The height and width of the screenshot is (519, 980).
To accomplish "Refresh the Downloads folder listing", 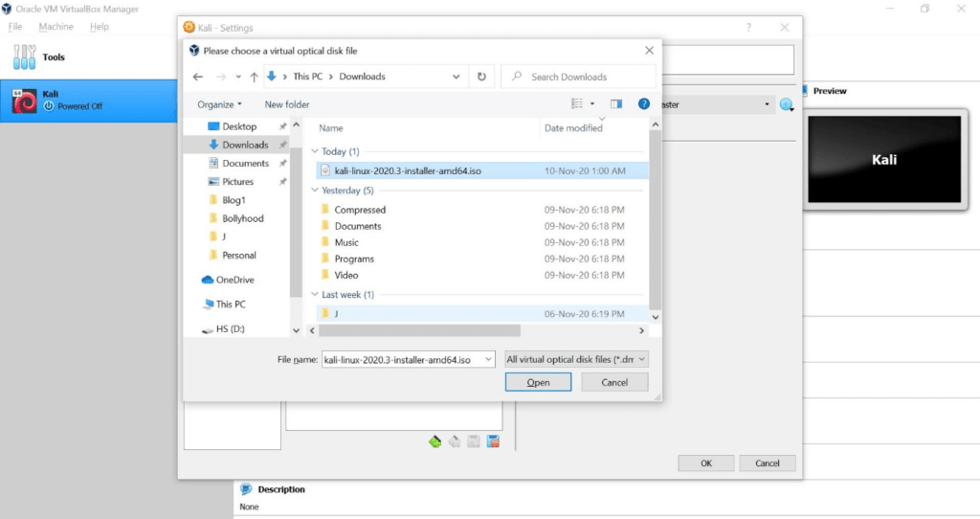I will coord(481,77).
